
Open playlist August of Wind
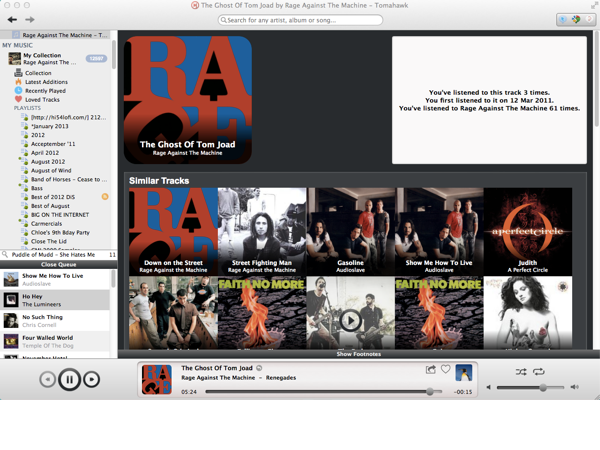tap(51, 170)
